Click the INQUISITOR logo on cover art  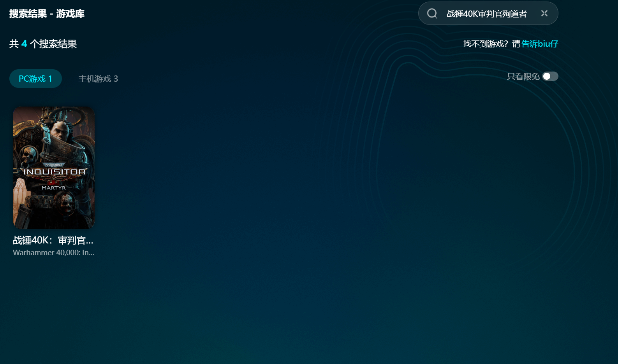[x=54, y=171]
